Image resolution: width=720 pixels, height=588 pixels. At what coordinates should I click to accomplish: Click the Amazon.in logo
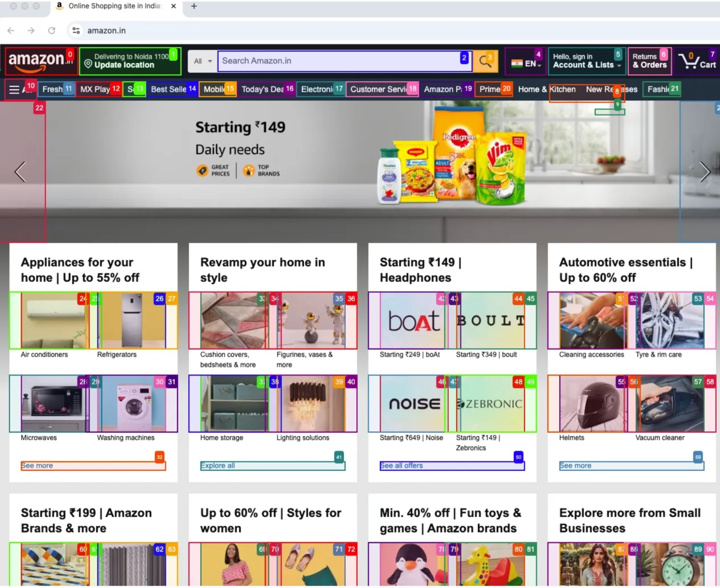(x=40, y=61)
